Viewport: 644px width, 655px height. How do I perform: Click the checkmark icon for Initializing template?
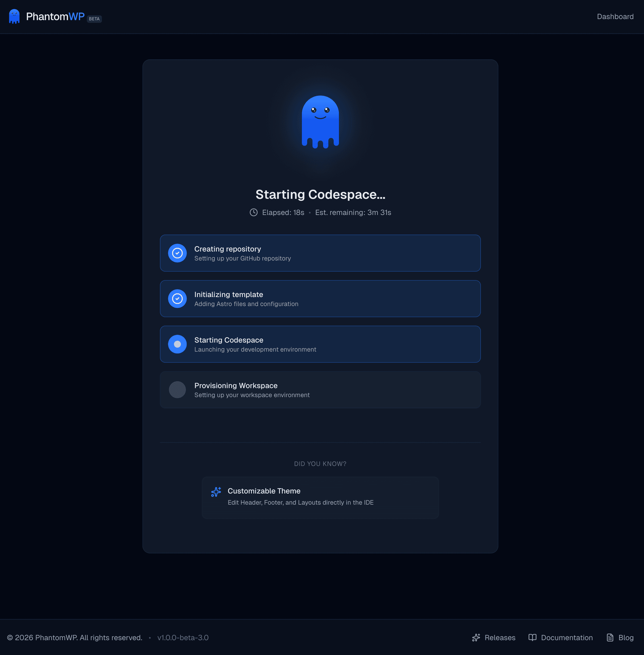(177, 299)
